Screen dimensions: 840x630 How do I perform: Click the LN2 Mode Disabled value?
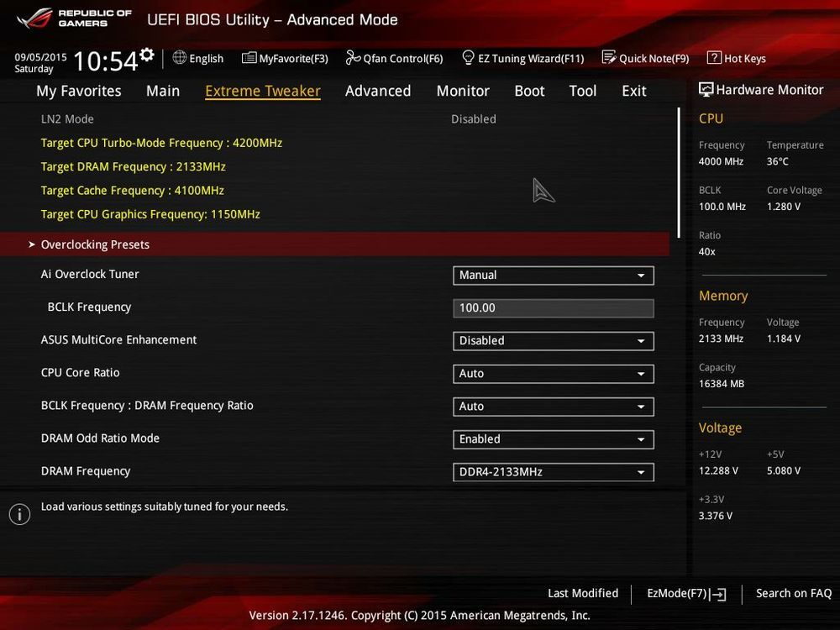click(474, 119)
